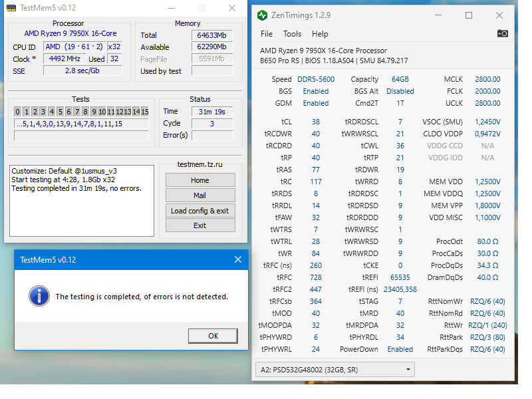Click the Home button in TestMem5

pyautogui.click(x=200, y=180)
